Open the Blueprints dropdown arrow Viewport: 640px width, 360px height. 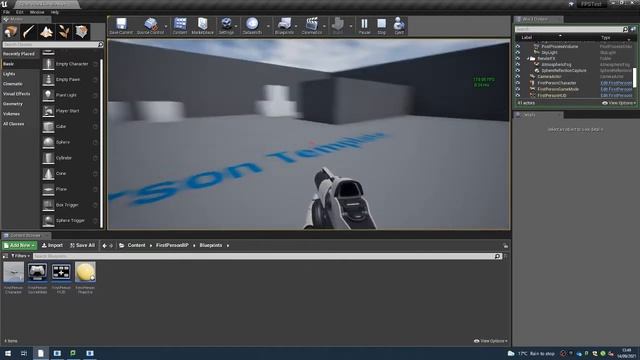296,27
